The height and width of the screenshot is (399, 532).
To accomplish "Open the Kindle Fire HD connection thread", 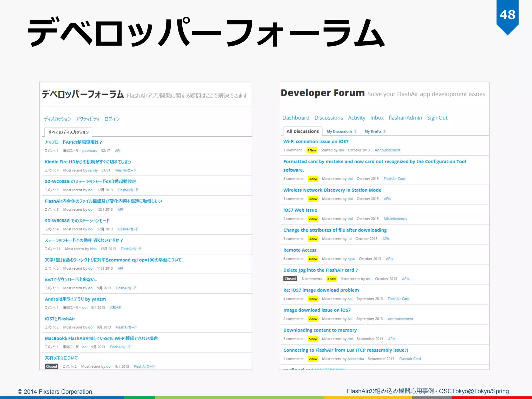I will point(88,162).
